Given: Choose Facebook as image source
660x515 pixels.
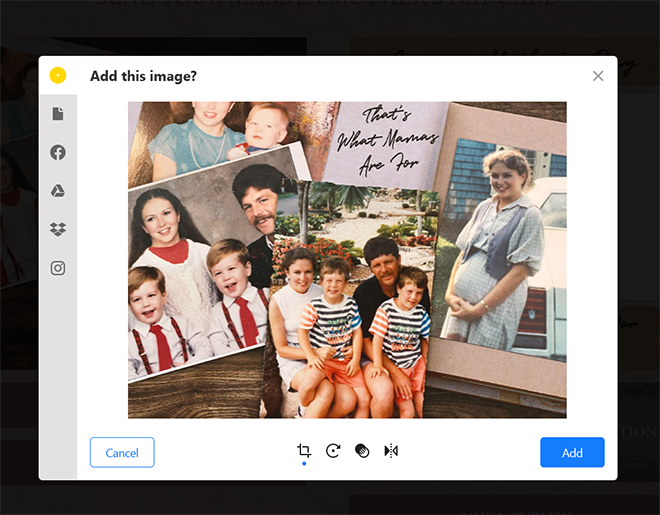Looking at the screenshot, I should click(x=58, y=152).
